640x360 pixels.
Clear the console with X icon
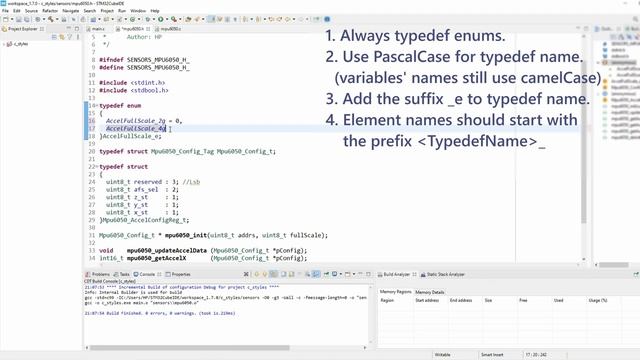tap(246, 274)
